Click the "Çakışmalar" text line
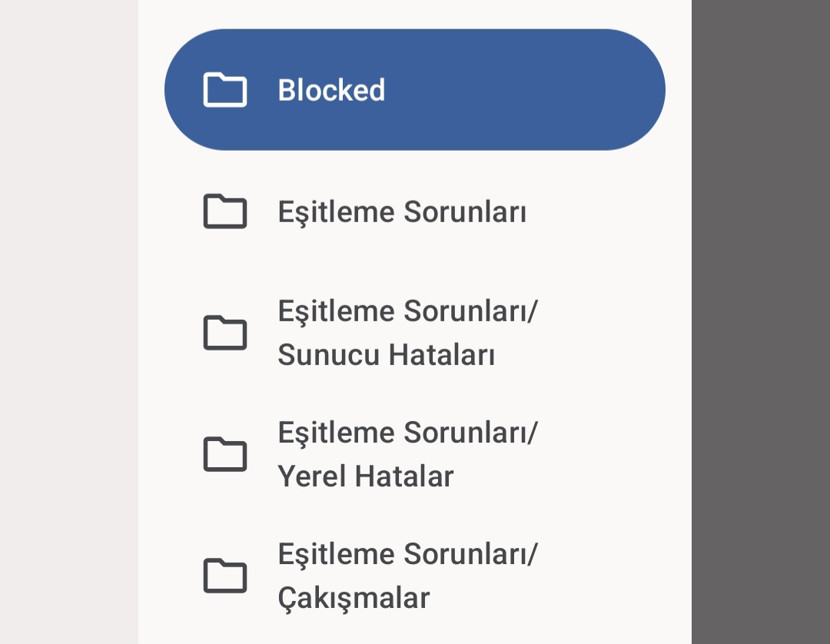This screenshot has width=830, height=644. point(354,598)
